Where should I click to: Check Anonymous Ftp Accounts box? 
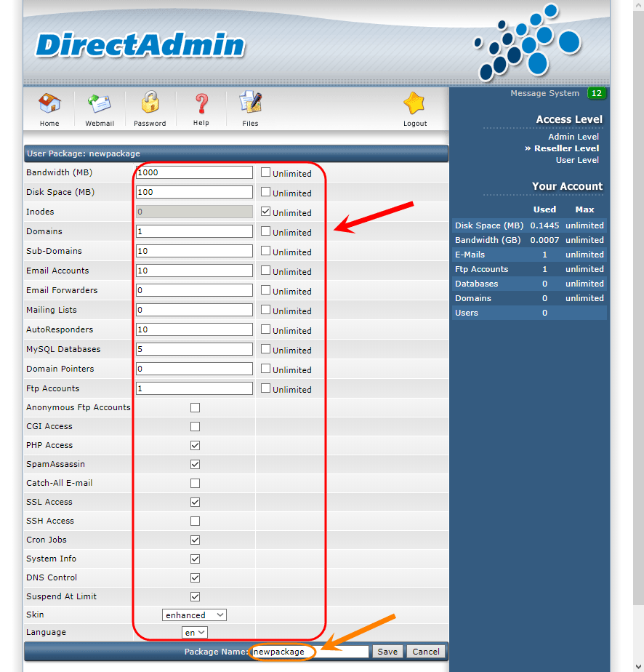[x=196, y=407]
